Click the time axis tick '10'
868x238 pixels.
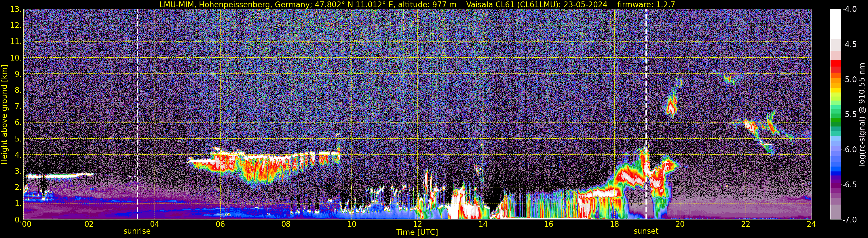pyautogui.click(x=352, y=224)
